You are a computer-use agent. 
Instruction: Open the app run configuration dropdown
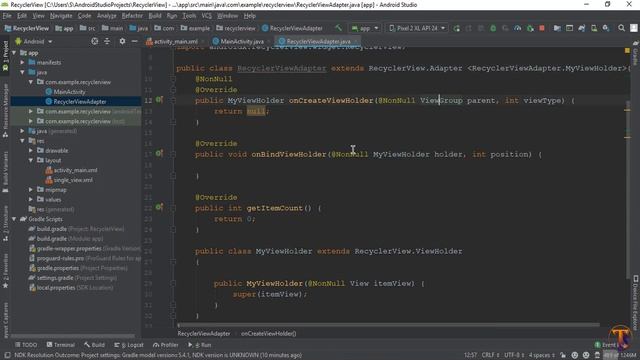click(365, 28)
